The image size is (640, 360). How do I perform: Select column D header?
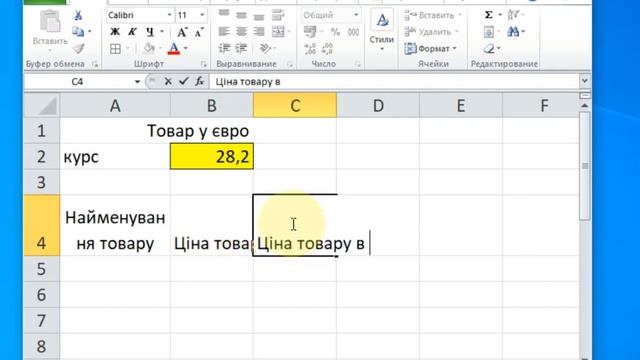[378, 106]
